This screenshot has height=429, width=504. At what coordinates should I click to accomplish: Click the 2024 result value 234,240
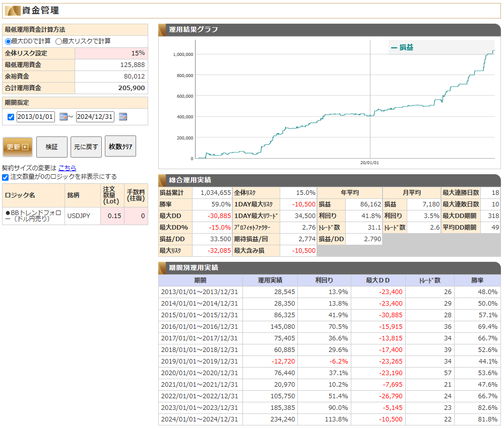(x=283, y=419)
